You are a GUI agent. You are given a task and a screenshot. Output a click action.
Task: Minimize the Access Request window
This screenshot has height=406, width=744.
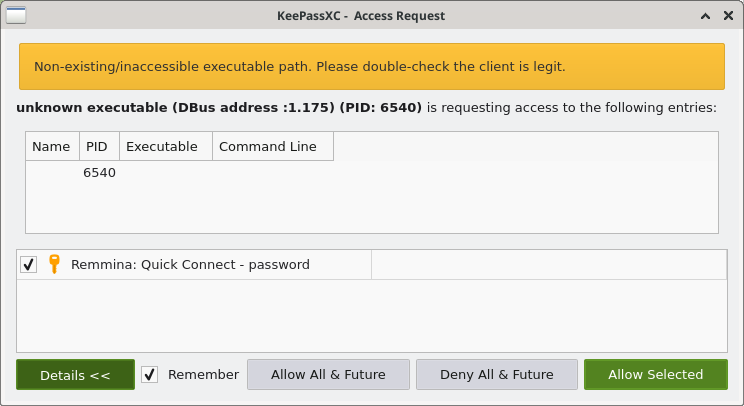(x=705, y=16)
